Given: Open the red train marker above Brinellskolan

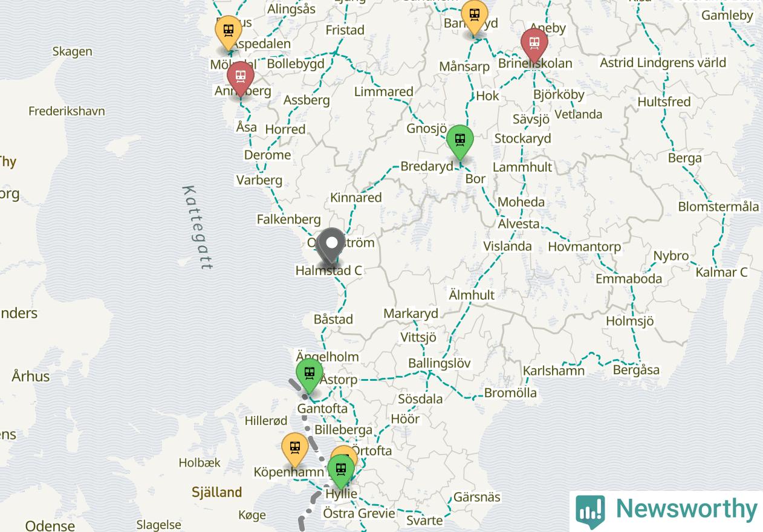Looking at the screenshot, I should point(534,44).
